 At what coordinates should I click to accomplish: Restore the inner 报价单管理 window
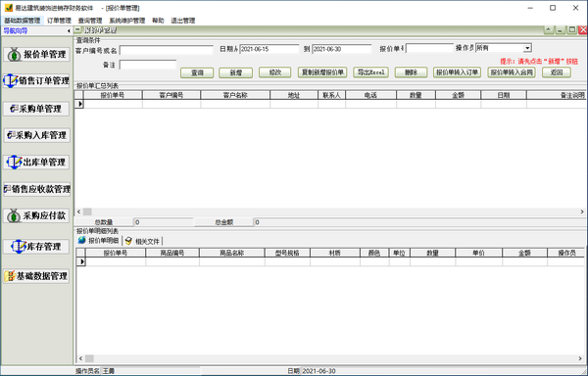coord(571,30)
